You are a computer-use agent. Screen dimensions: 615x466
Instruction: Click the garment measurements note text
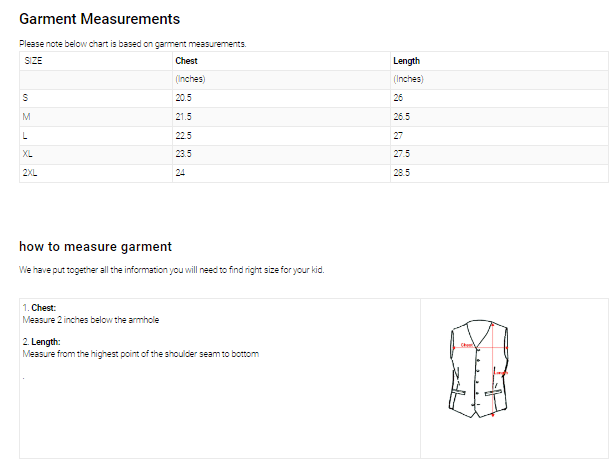132,44
